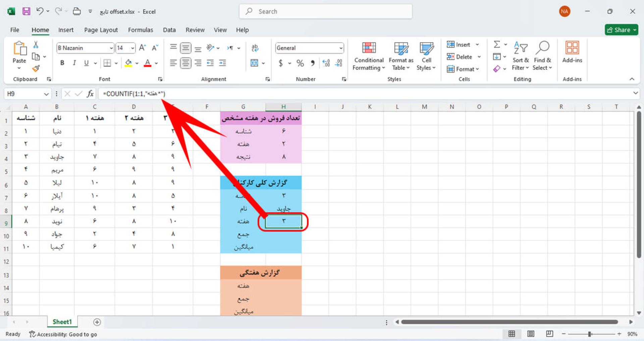Screen dimensions: 644x341
Task: Open the General number format dropdown
Action: tap(341, 48)
